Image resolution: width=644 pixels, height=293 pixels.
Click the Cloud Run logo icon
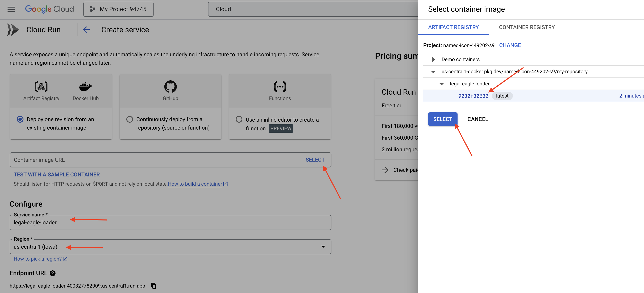pyautogui.click(x=13, y=30)
